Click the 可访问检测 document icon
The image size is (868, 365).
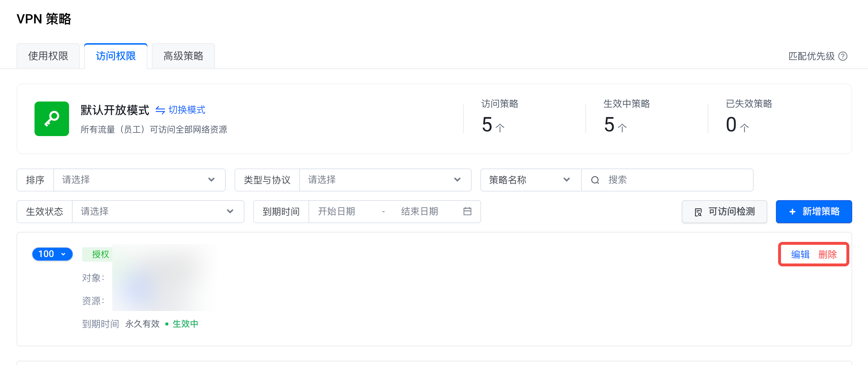tap(698, 212)
